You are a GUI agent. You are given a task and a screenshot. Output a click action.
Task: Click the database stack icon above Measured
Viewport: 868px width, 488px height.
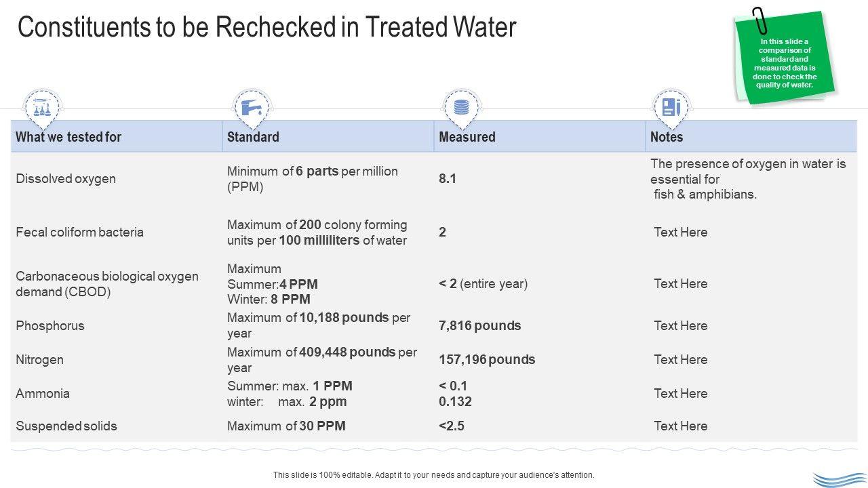461,106
